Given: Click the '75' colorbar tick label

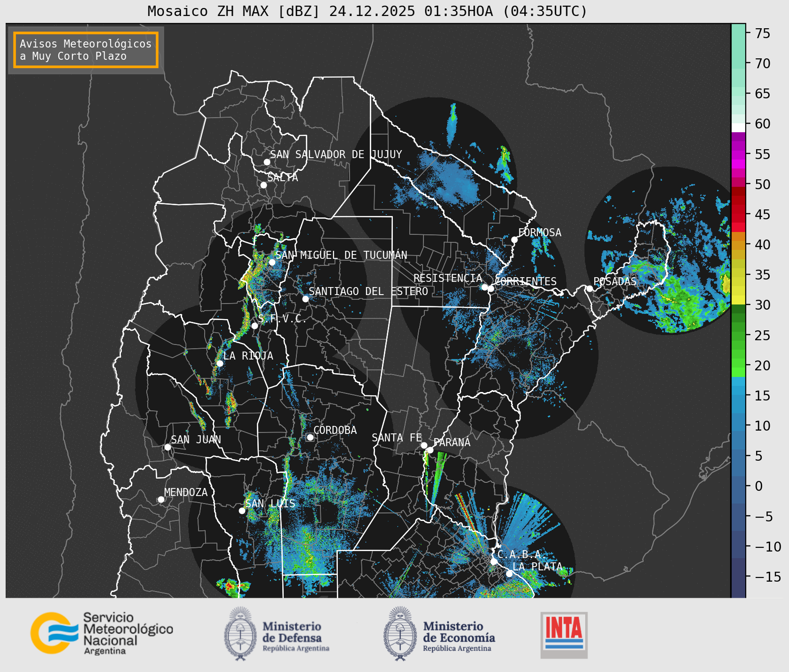Looking at the screenshot, I should (x=763, y=33).
